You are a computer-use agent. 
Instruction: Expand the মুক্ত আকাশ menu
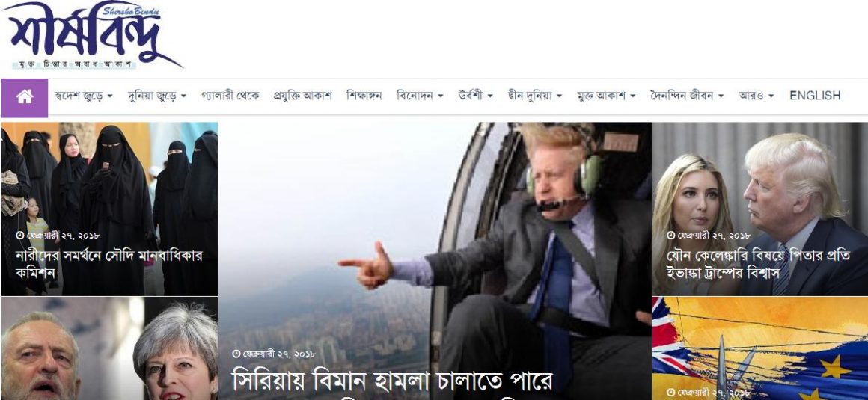[x=606, y=96]
